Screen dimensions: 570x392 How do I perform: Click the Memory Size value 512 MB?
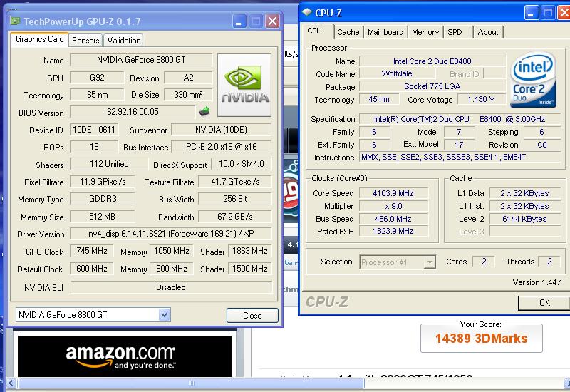pos(103,217)
